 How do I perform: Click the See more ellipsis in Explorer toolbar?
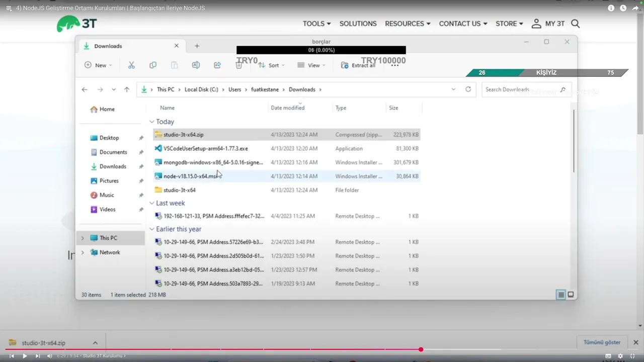[x=395, y=65]
